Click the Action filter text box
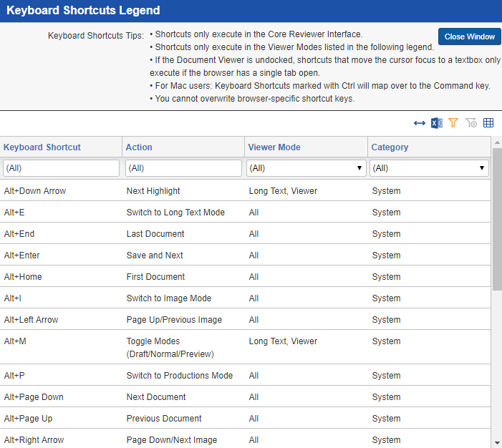 click(x=183, y=168)
